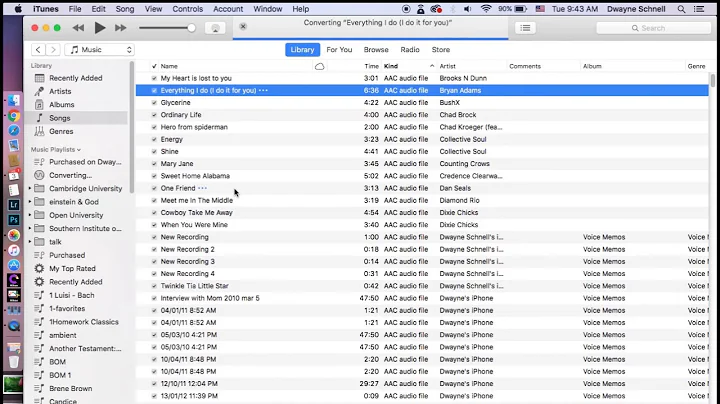Open the 1-favorites playlist
Image resolution: width=720 pixels, height=404 pixels.
point(67,309)
